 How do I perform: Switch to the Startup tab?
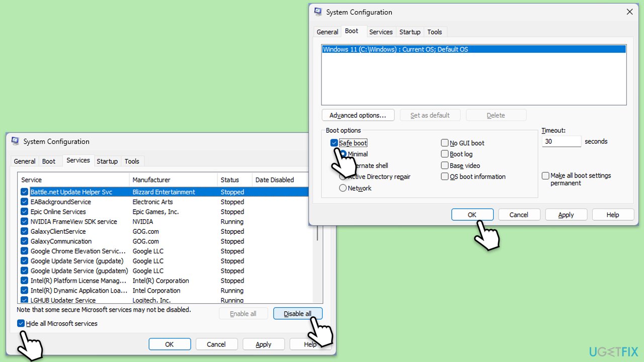tap(410, 32)
